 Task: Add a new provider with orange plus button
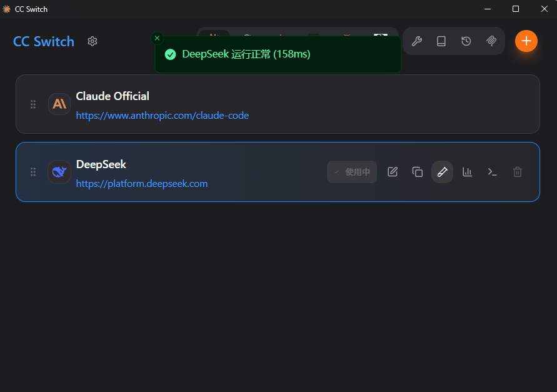(526, 41)
